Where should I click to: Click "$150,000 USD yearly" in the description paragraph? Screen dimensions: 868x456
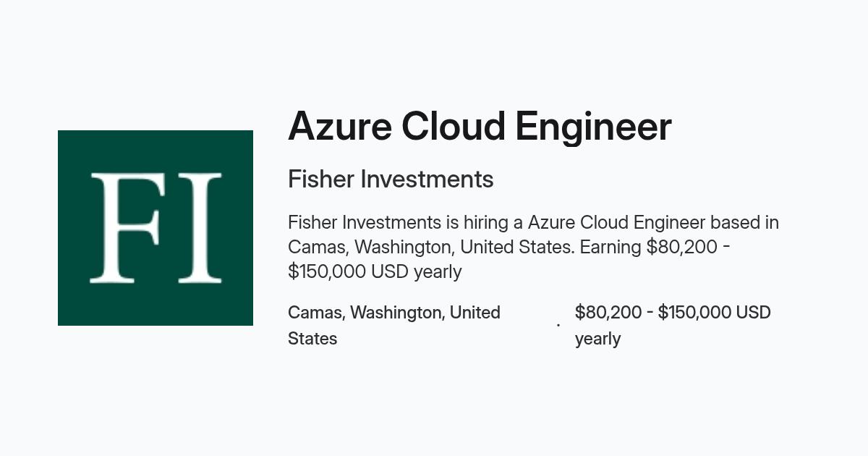coord(375,271)
